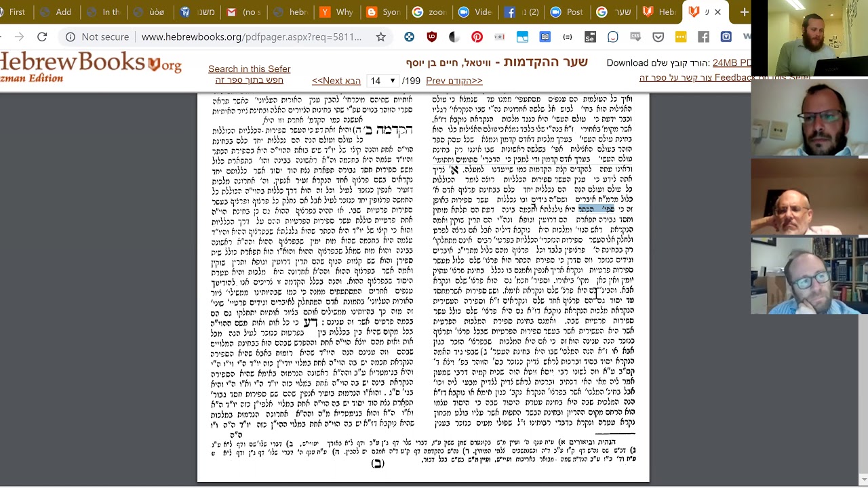Click the address bar URL field
Screen dimensions: 868x488
coord(251,37)
